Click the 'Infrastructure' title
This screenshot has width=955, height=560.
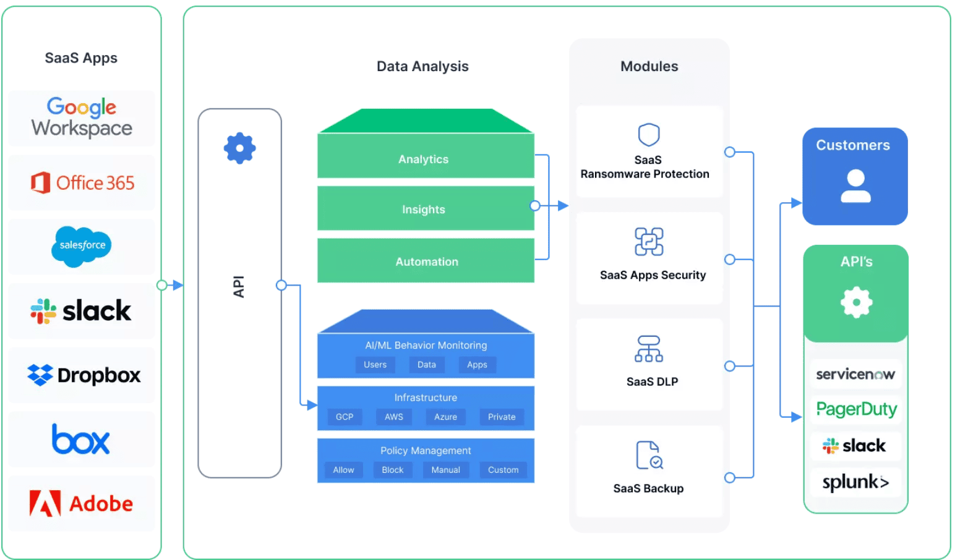point(426,398)
